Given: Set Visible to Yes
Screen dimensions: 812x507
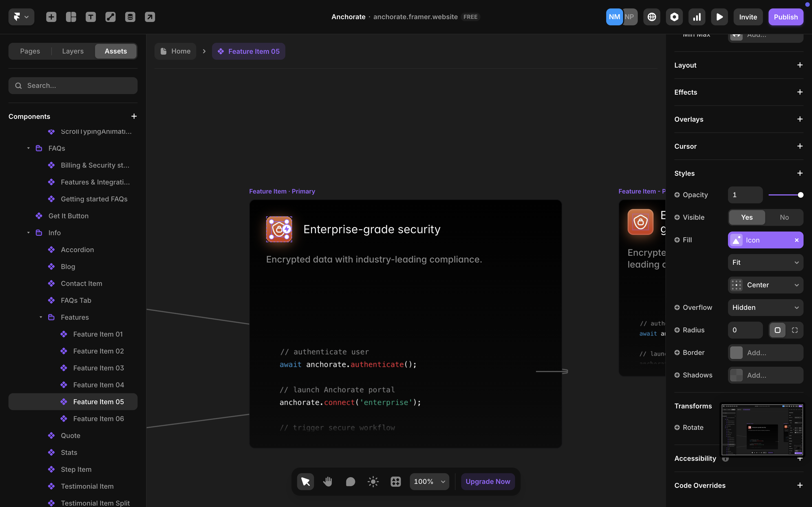Looking at the screenshot, I should (x=747, y=217).
